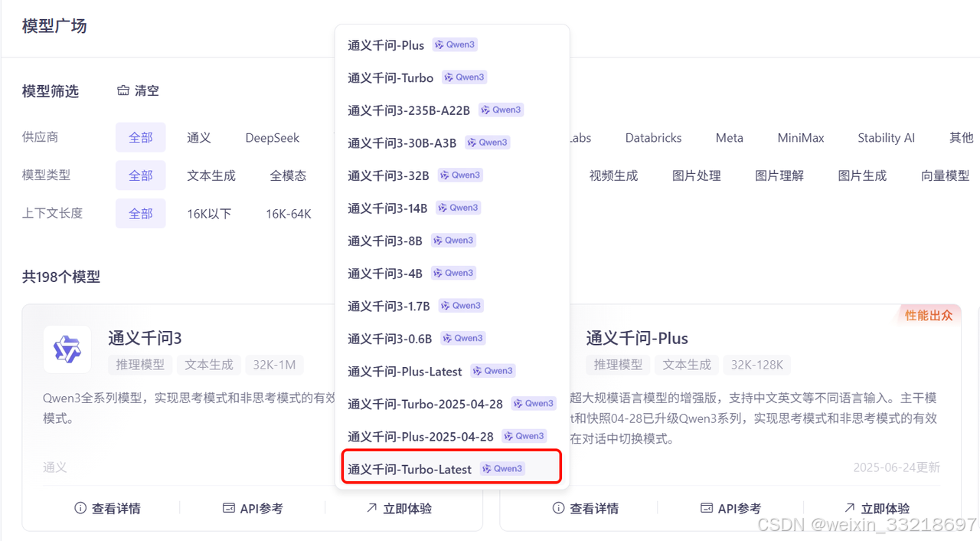Image resolution: width=980 pixels, height=541 pixels.
Task: Click Qwen3 badge next to 通义千问-Plus-Latest
Action: (493, 371)
